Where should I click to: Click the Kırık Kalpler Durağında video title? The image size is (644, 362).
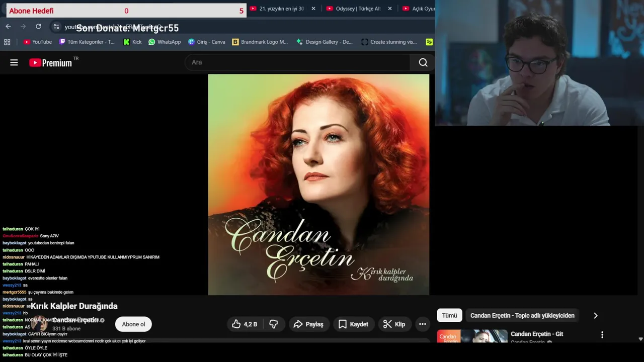click(x=74, y=306)
